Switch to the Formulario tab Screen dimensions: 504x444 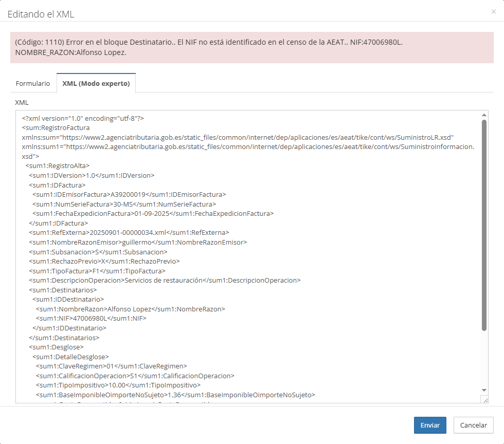(33, 84)
